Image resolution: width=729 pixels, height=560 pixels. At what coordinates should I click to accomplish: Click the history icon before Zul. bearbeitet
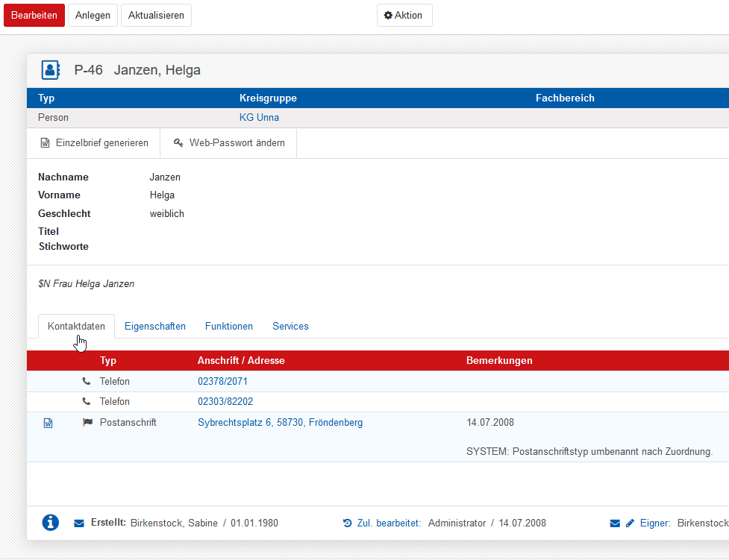[x=347, y=523]
